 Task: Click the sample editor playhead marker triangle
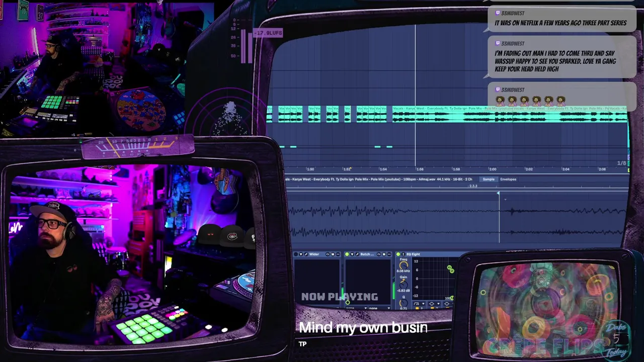498,194
